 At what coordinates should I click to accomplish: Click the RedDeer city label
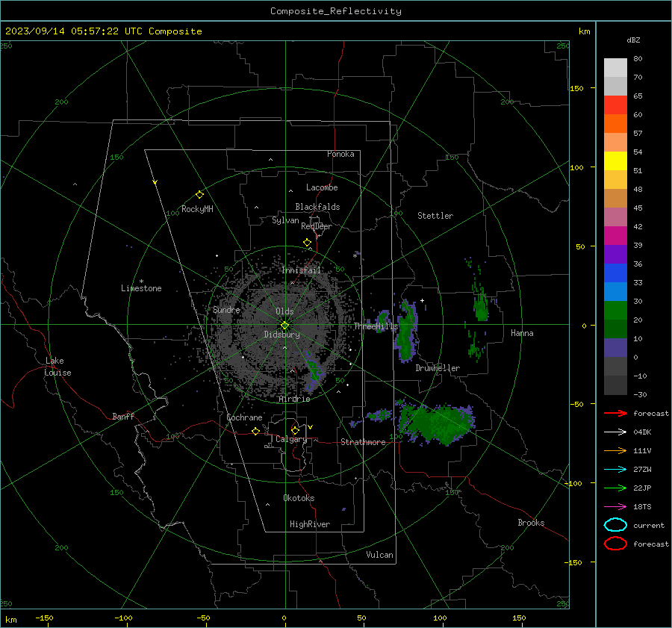(x=317, y=226)
